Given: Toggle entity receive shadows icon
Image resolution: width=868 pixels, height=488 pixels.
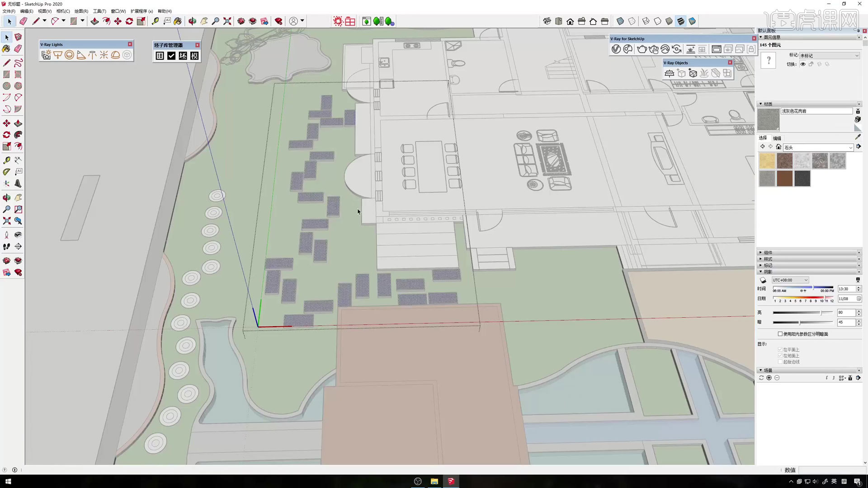Looking at the screenshot, I should pyautogui.click(x=819, y=64).
